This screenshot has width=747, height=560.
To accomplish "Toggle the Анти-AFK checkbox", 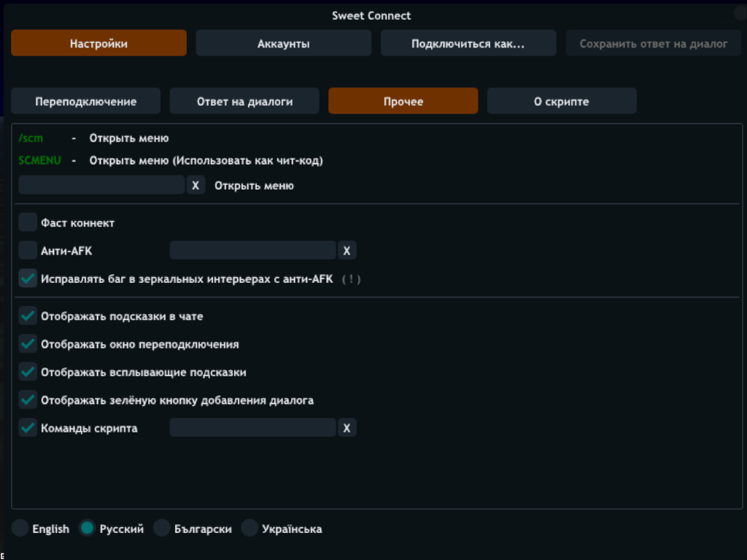I will click(28, 251).
